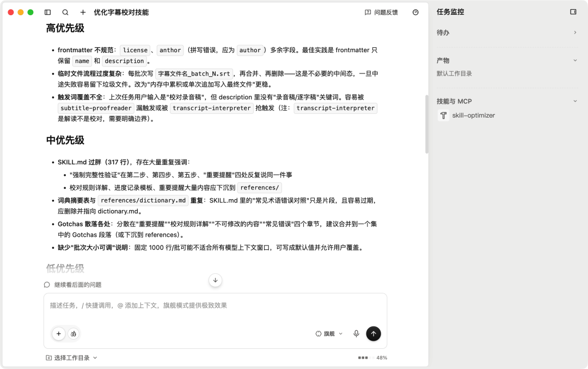Click the folder icon near 选择工作目录
Viewport: 588px width, 369px height.
[49, 358]
